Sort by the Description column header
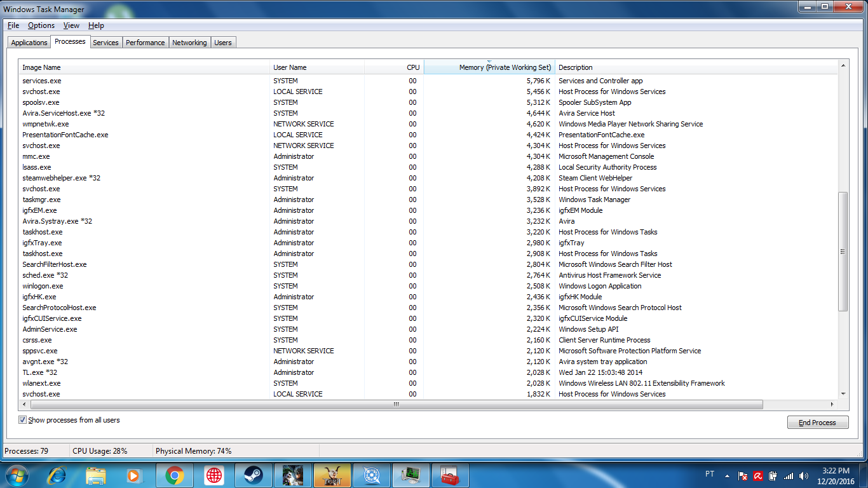This screenshot has height=488, width=868. pyautogui.click(x=696, y=67)
